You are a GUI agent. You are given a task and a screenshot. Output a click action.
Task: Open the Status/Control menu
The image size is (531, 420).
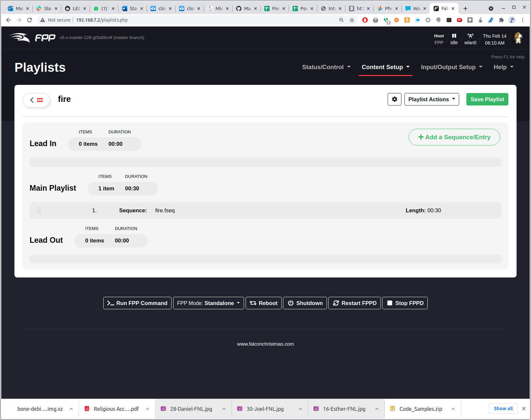pos(326,67)
